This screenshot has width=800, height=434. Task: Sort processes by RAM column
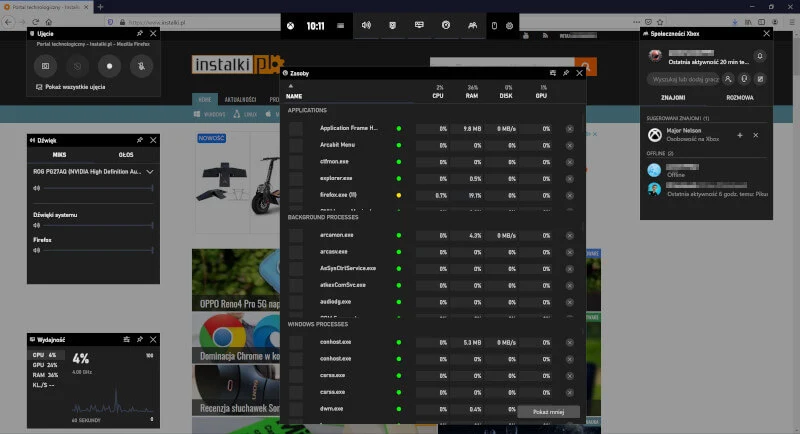pyautogui.click(x=471, y=95)
